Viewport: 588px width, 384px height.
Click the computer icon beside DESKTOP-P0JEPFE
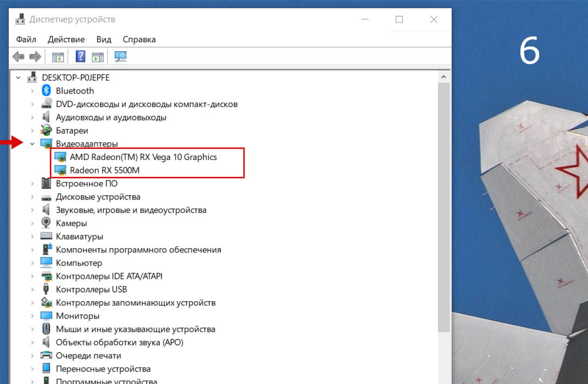(x=32, y=77)
